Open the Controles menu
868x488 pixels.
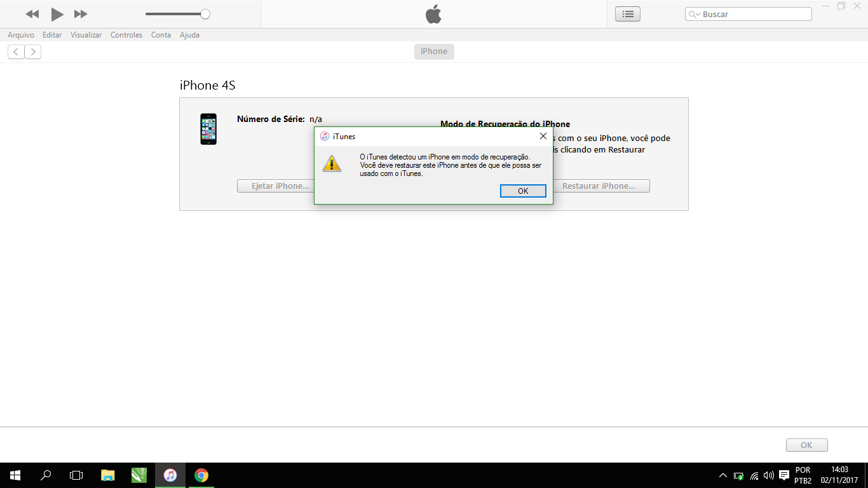point(126,35)
